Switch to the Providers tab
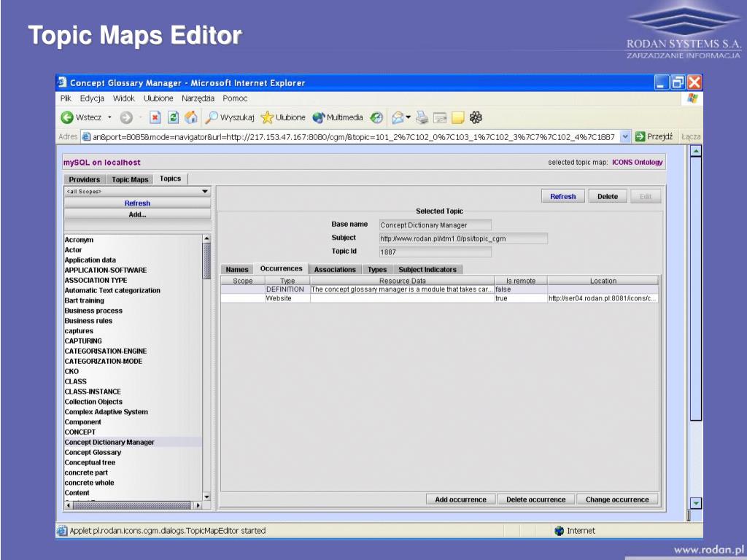The height and width of the screenshot is (560, 747). (85, 179)
